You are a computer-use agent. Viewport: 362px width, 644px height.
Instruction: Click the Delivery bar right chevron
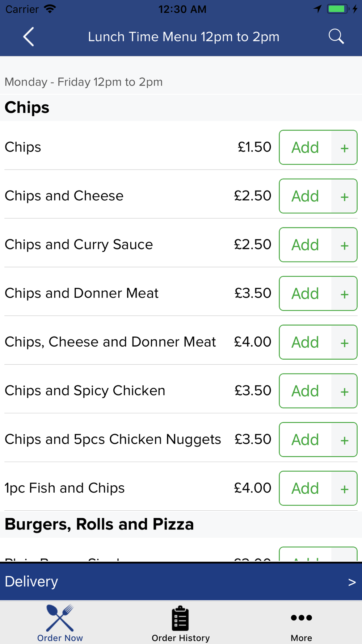[352, 582]
